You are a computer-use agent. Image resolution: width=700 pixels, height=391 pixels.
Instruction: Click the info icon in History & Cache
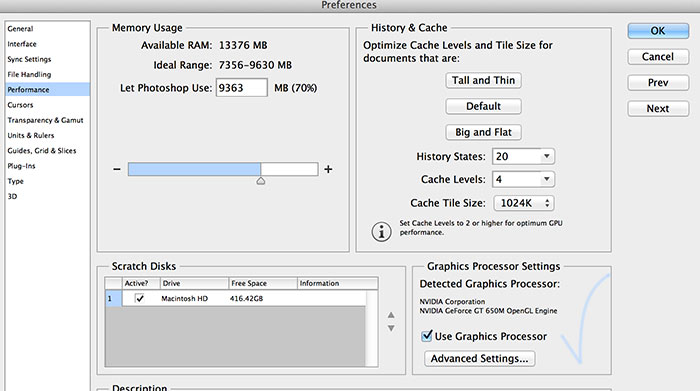click(381, 232)
